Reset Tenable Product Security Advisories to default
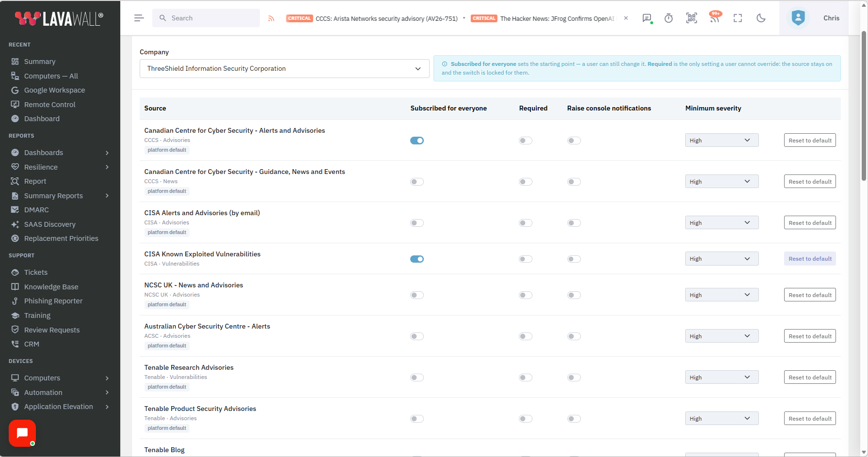 (810, 419)
